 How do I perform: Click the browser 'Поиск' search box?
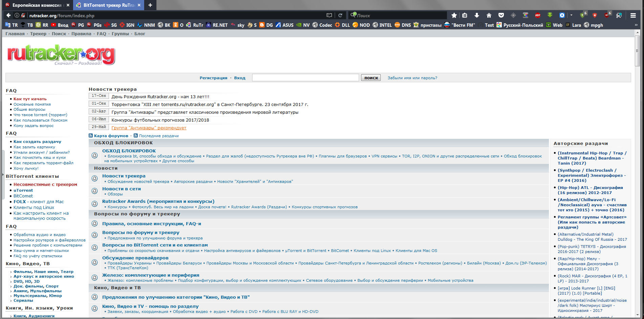398,15
